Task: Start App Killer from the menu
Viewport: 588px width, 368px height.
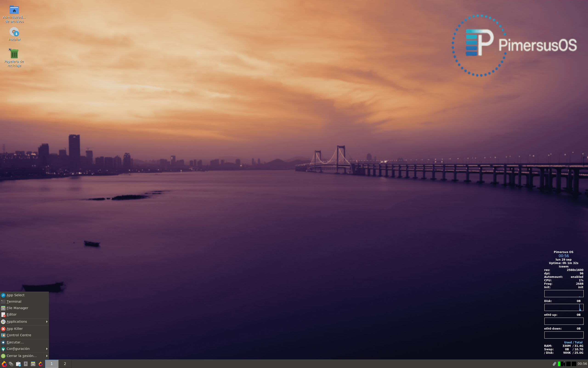Action: 25,329
